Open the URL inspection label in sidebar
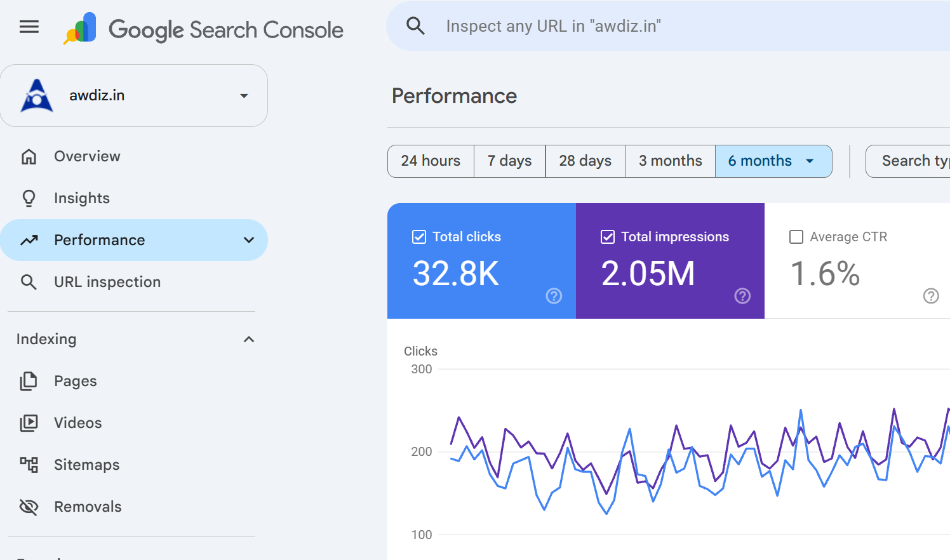This screenshot has height=560, width=950. [x=107, y=282]
